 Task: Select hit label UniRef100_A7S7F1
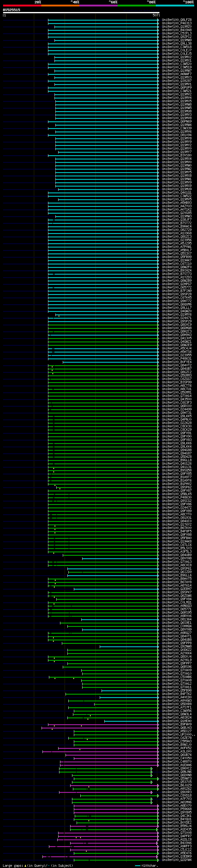(177, 707)
